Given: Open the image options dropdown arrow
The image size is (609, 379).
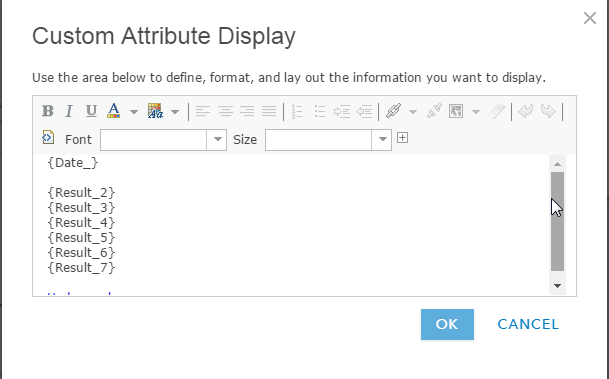Looking at the screenshot, I should coord(476,112).
